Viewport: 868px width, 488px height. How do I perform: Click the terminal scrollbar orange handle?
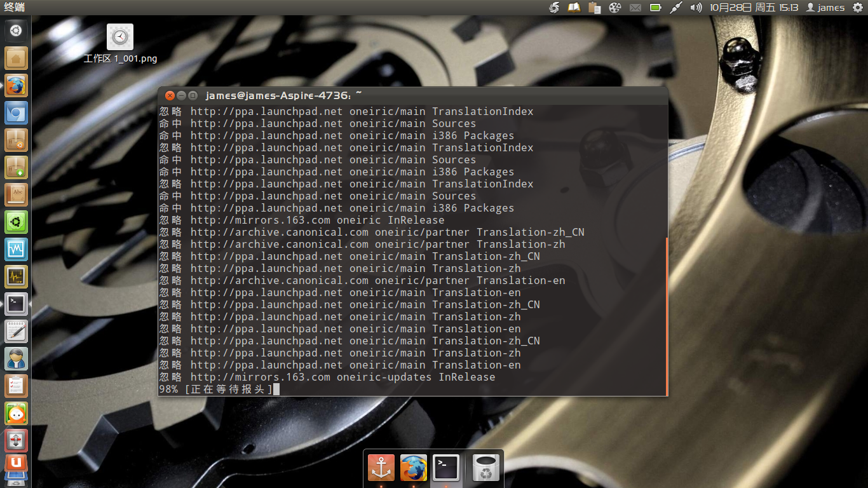tap(667, 316)
